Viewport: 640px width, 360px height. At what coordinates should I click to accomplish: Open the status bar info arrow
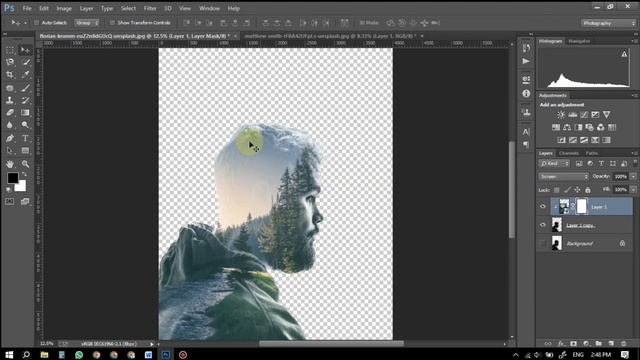click(152, 344)
